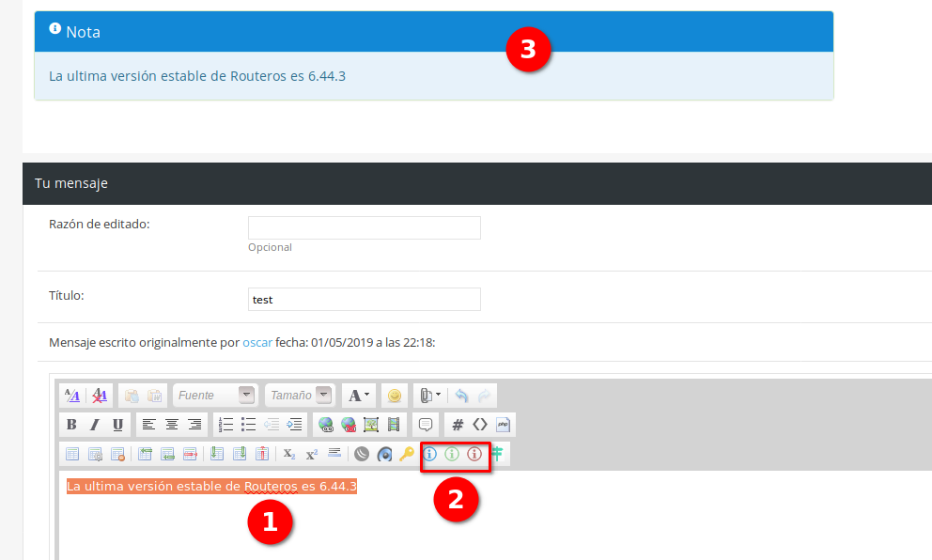Insert an image into message
This screenshot has width=932, height=560.
[x=371, y=425]
